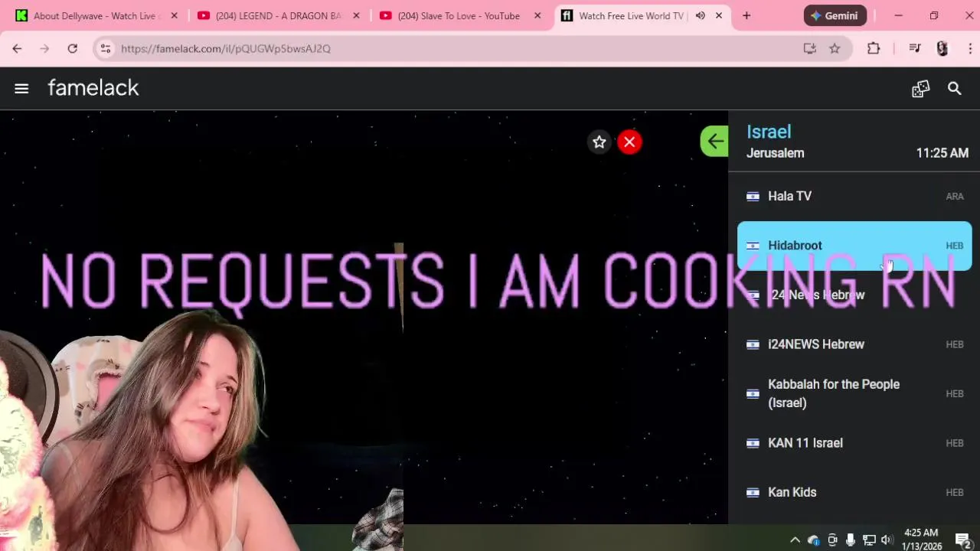Mute the Watch Free Live World TV tab
This screenshot has width=980, height=551.
(x=700, y=15)
